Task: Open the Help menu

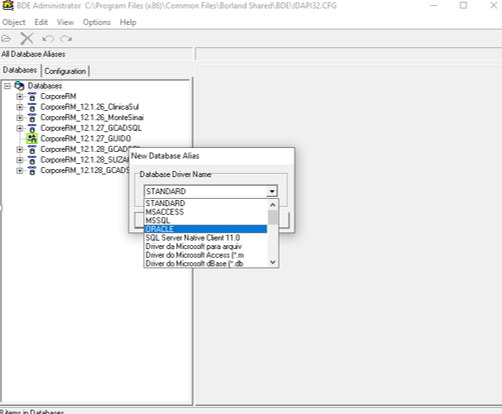Action: click(x=128, y=22)
